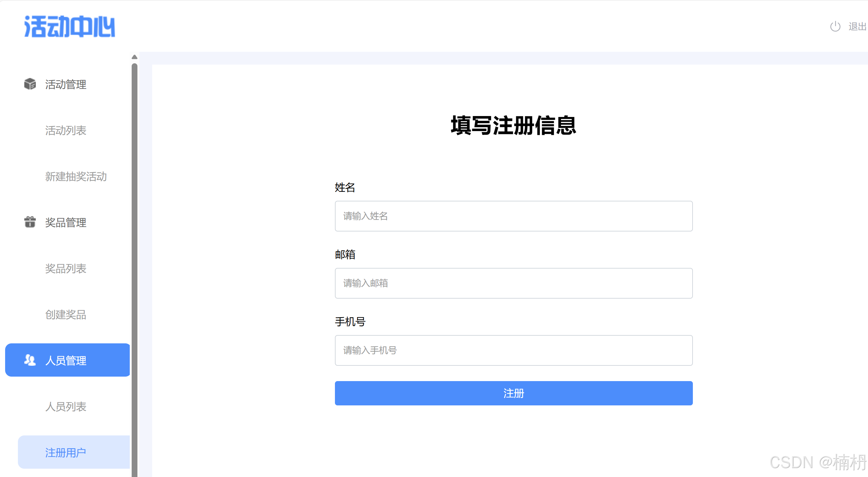Image resolution: width=868 pixels, height=477 pixels.
Task: Click the 邮箱 field label
Action: [x=345, y=254]
